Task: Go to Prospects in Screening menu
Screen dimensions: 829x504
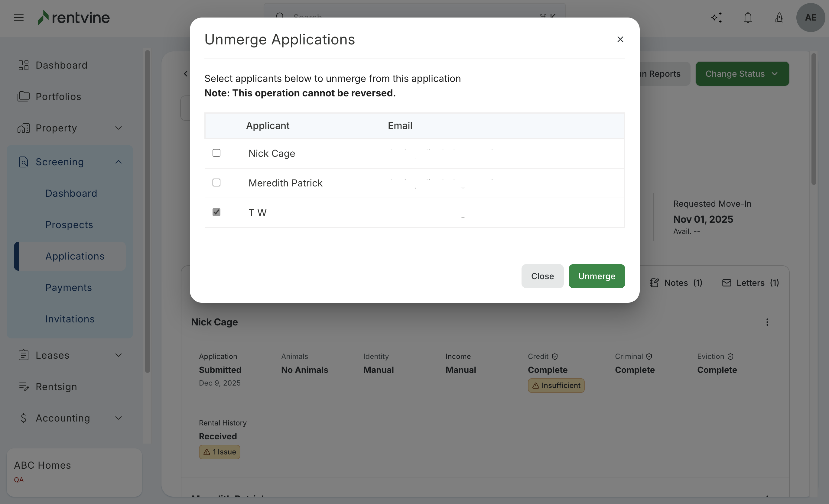Action: coord(69,225)
